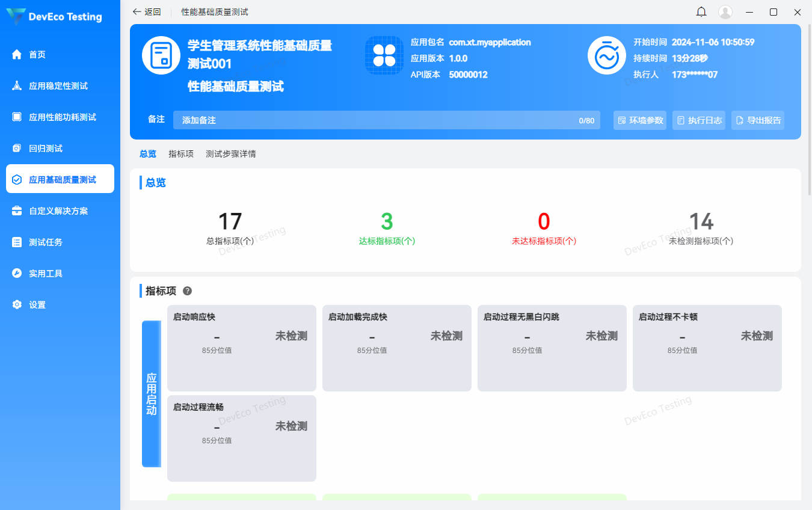
Task: Open the 启动过程流畅 indicator card
Action: (242, 438)
